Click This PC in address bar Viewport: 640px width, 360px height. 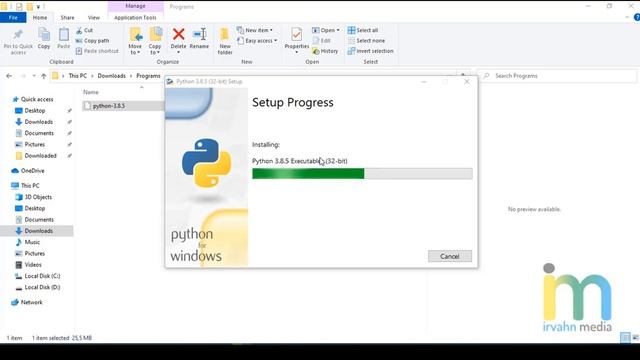coord(78,76)
